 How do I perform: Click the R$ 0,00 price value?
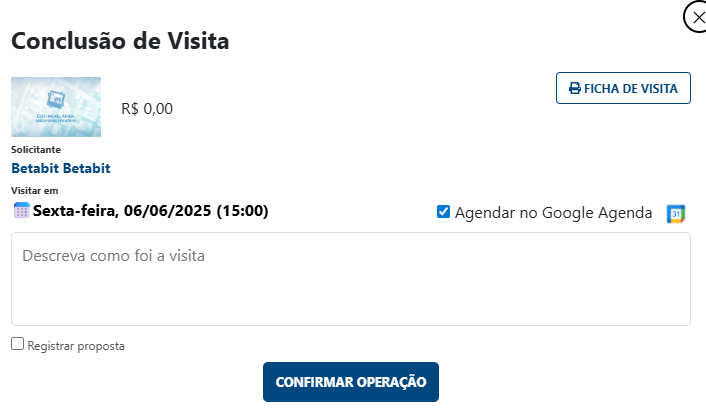pyautogui.click(x=147, y=108)
